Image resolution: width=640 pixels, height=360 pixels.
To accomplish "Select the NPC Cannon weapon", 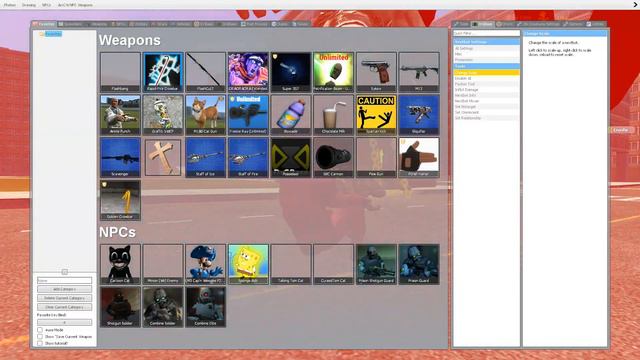I will [x=333, y=157].
